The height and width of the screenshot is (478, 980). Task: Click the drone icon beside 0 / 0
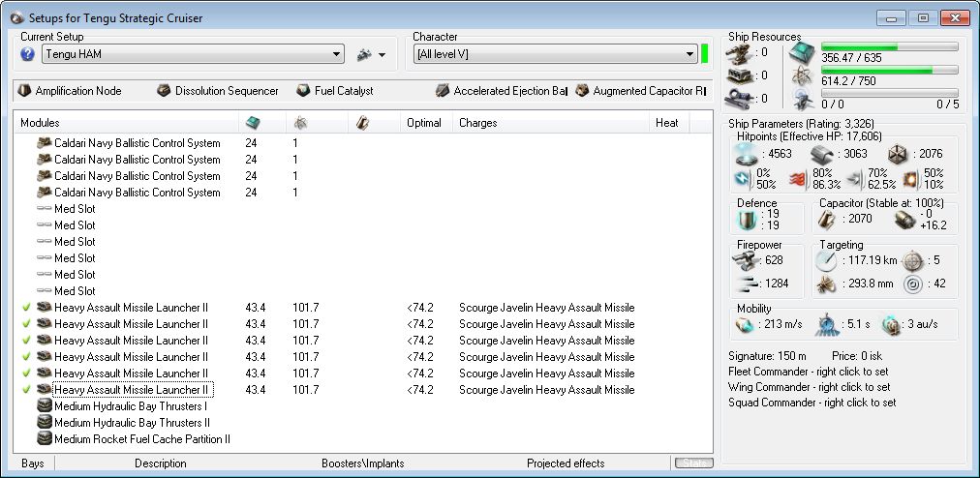click(802, 100)
